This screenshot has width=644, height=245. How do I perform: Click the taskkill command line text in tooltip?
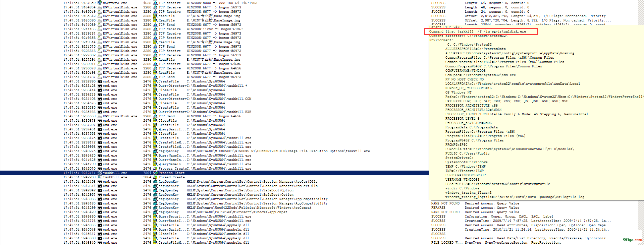tap(478, 32)
